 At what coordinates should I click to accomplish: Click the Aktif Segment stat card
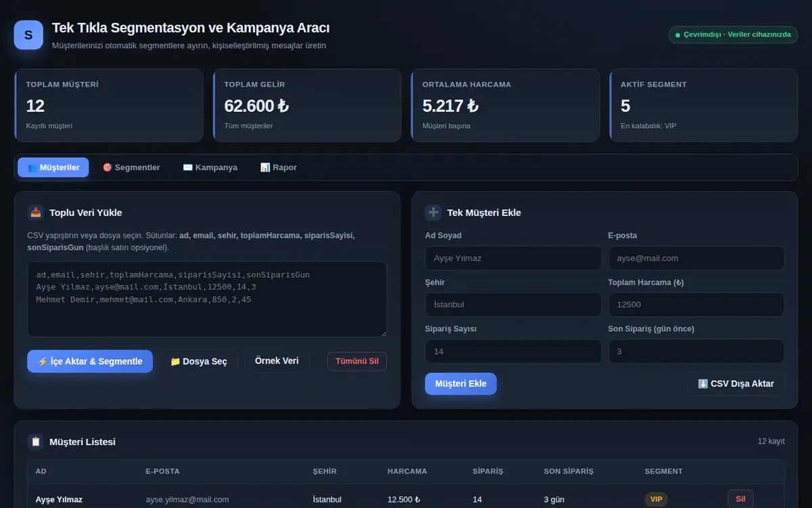(703, 105)
